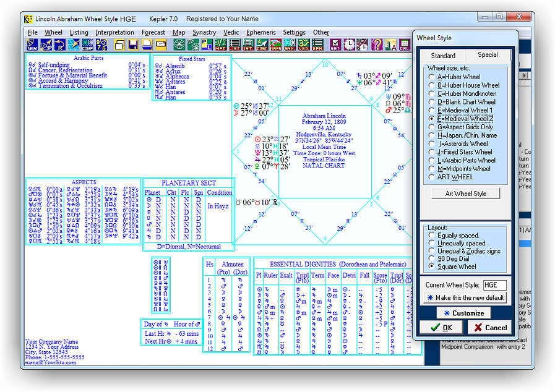Click the CAST forecast icon
This screenshot has height=392, width=555.
(262, 45)
